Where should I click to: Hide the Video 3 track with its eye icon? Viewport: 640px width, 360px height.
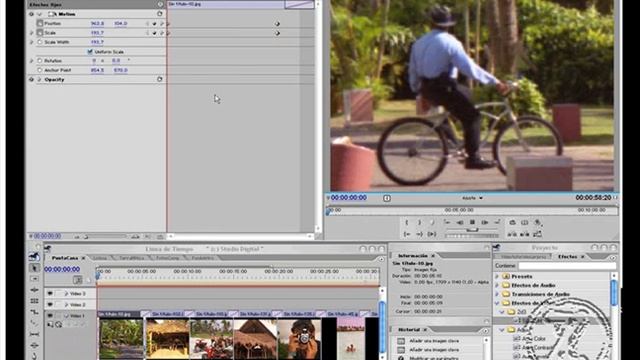(x=50, y=293)
